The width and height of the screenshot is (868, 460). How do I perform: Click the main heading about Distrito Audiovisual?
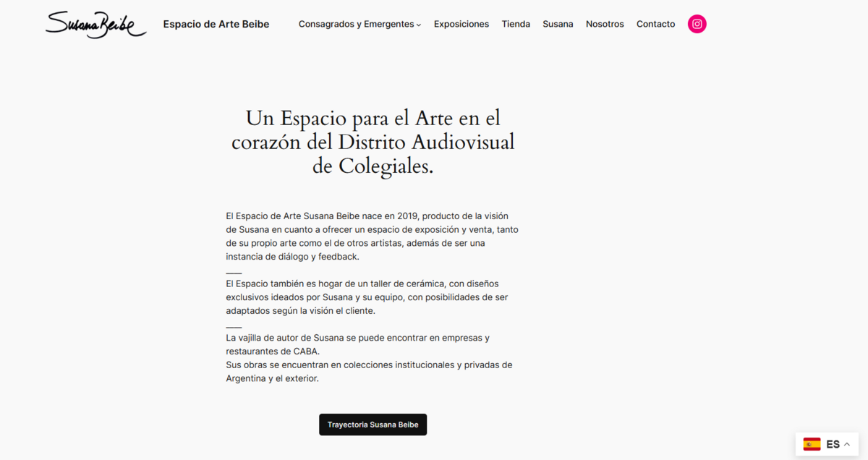pyautogui.click(x=373, y=141)
